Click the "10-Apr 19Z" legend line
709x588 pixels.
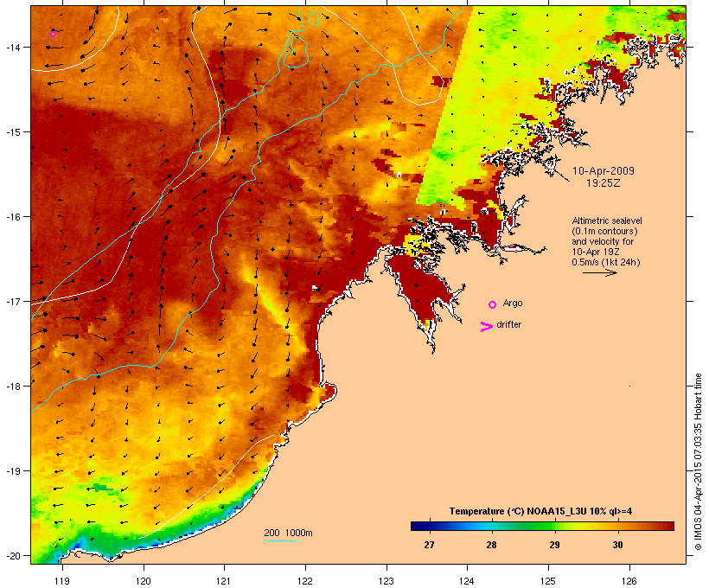[596, 252]
